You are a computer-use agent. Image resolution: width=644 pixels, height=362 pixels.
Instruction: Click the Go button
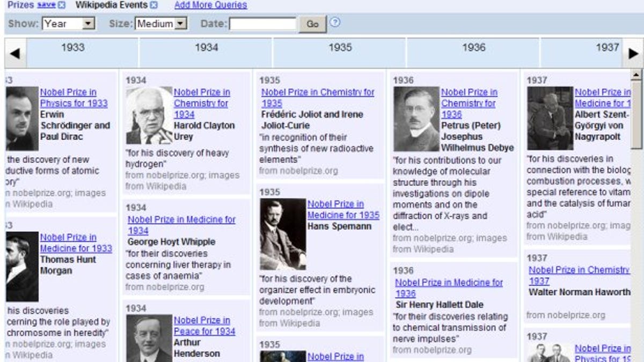click(x=312, y=24)
